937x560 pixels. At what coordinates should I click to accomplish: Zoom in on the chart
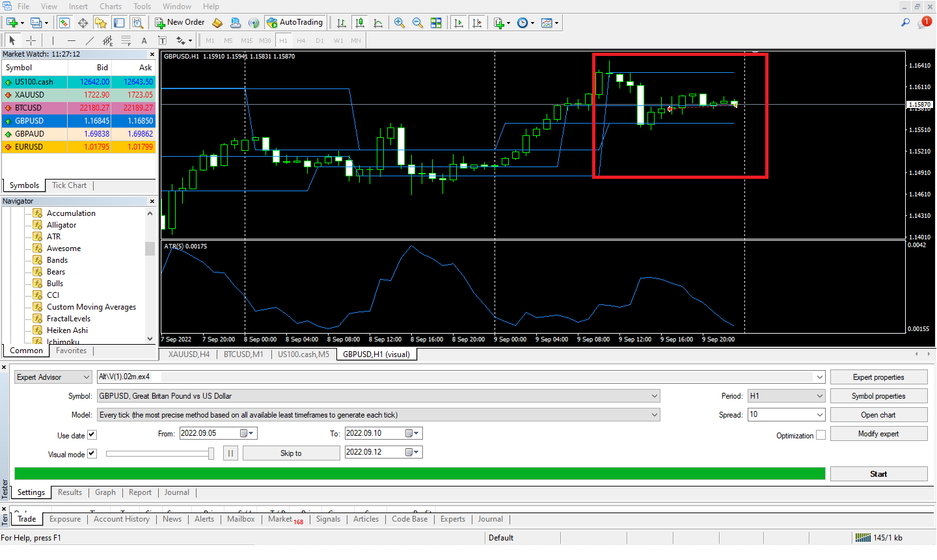click(400, 23)
